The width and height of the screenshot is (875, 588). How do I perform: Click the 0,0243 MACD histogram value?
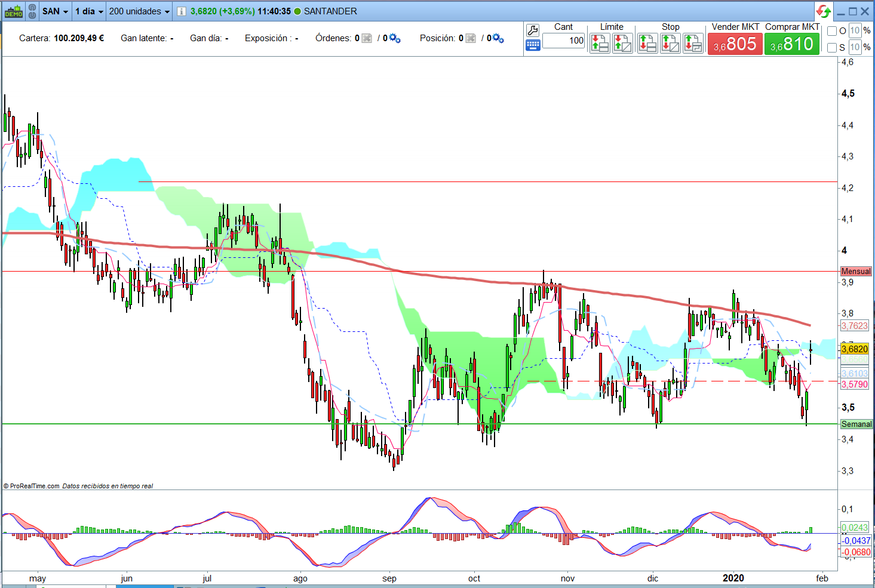click(855, 528)
